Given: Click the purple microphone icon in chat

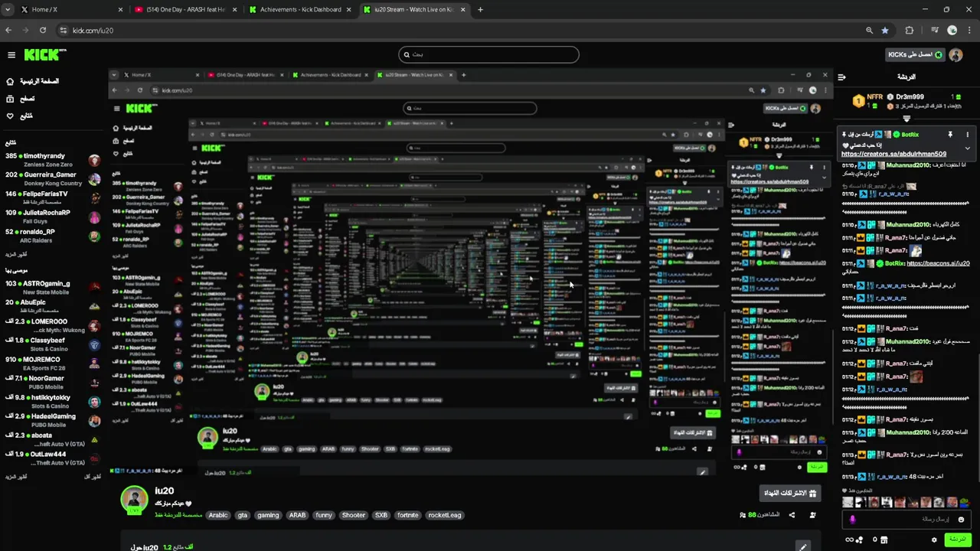Looking at the screenshot, I should pos(852,520).
